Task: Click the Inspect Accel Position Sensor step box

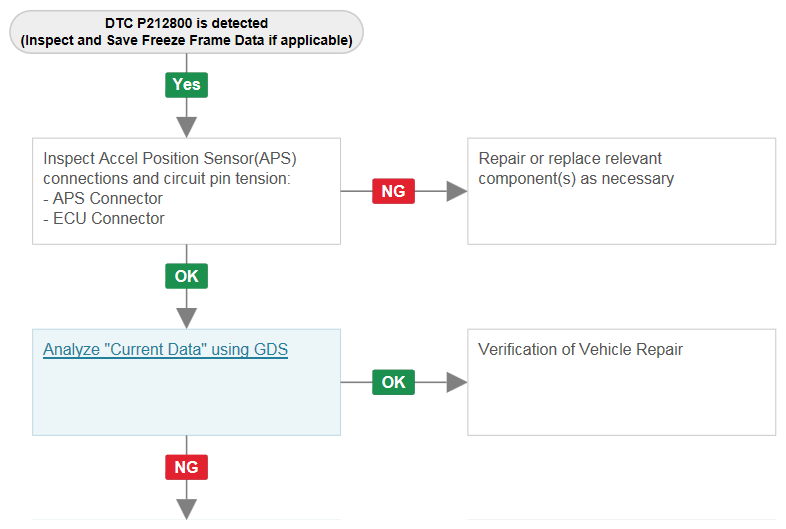Action: (x=186, y=191)
